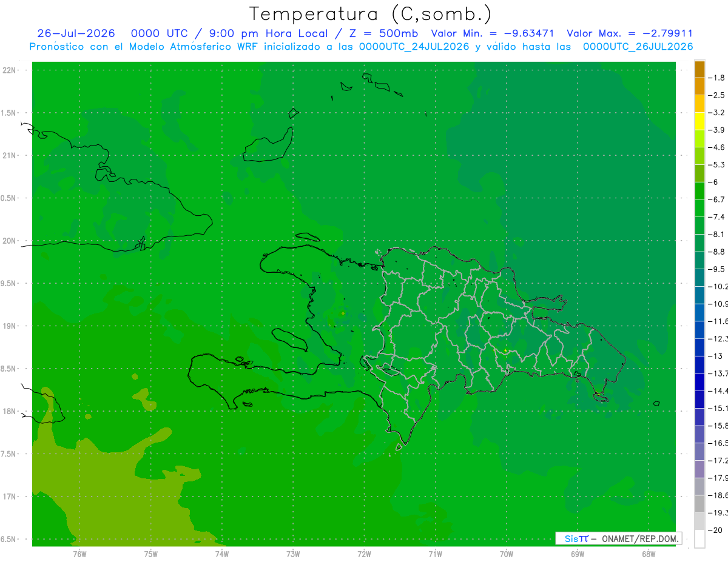Click the '-3.2' colorbar value label
728x562 pixels.
716,113
